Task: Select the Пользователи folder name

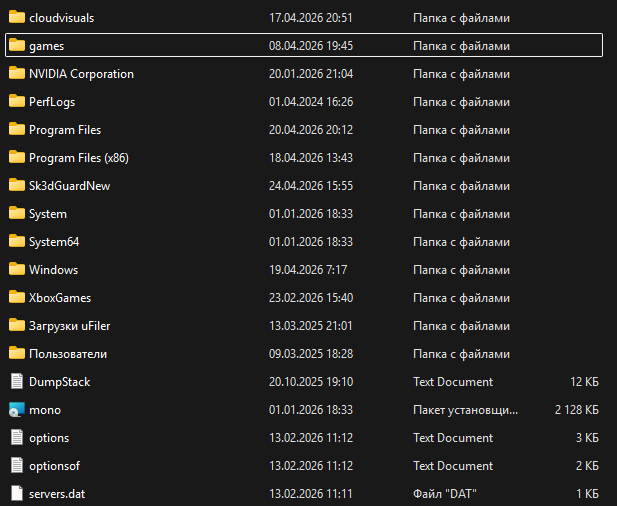Action: click(68, 354)
